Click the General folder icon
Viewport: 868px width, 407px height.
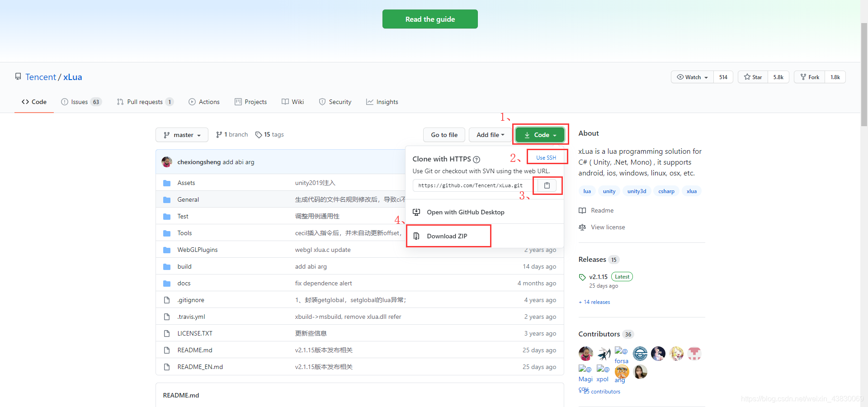[x=167, y=199]
